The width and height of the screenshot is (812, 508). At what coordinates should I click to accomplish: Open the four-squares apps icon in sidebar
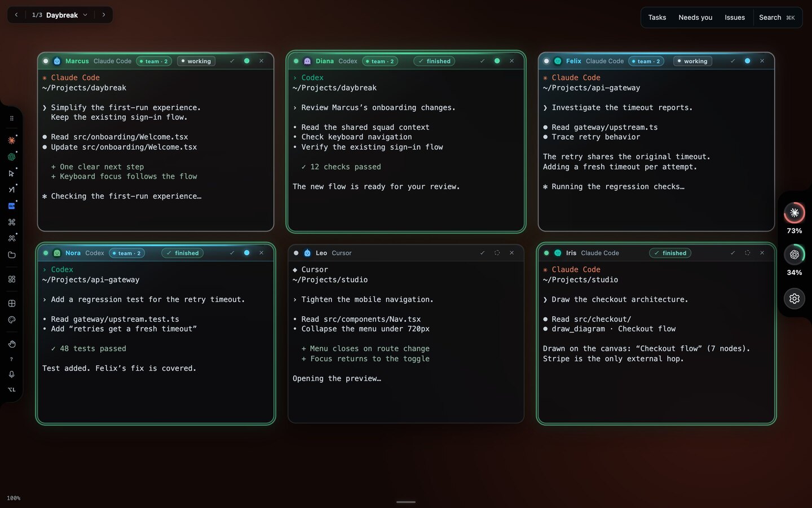point(11,279)
